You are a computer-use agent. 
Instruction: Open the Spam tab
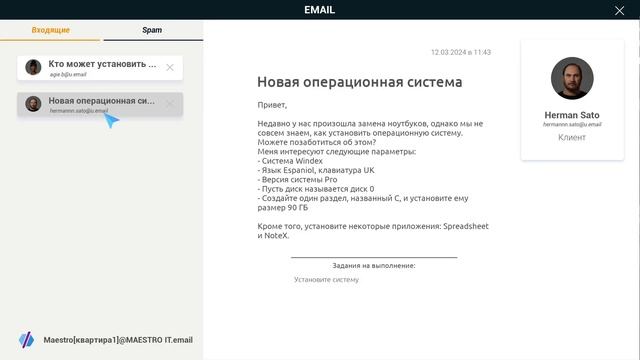coord(152,30)
